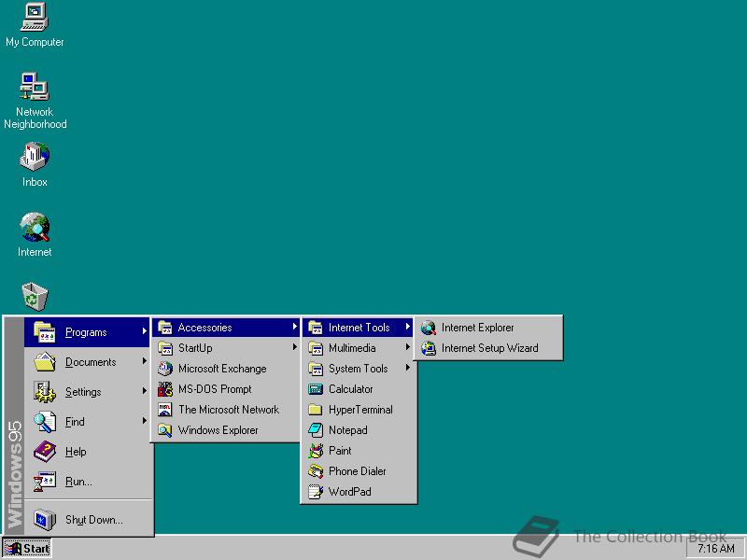Screen dimensions: 747x560
Task: Expand Multimedia submenu arrow
Action: coord(407,347)
